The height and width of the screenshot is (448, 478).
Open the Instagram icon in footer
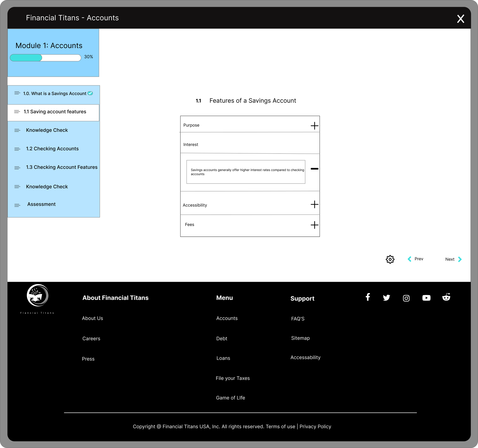click(406, 298)
